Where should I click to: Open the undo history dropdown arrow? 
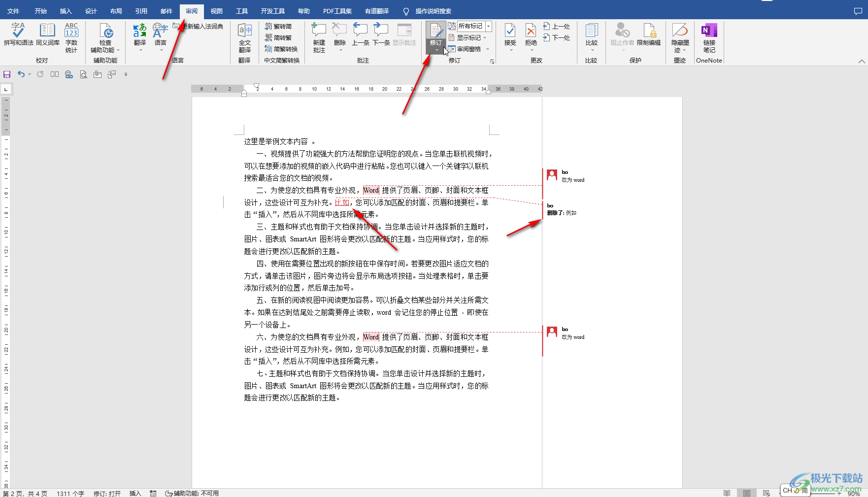pos(30,74)
